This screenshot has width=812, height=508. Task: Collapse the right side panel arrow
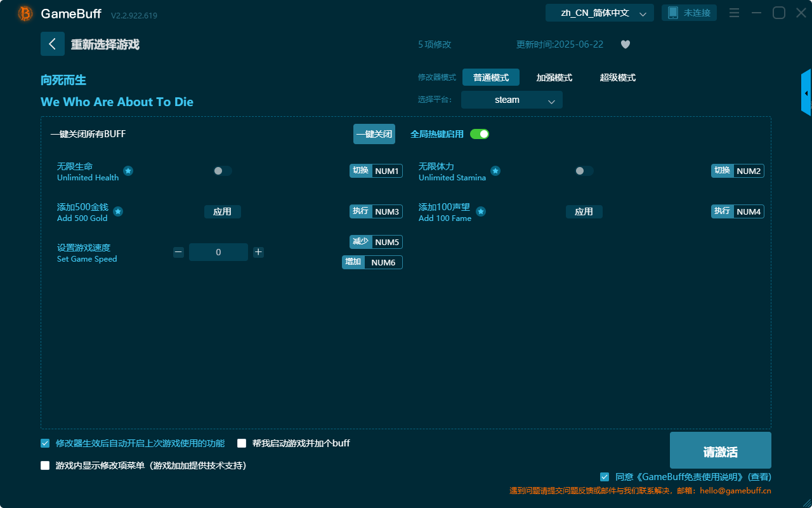(x=806, y=92)
